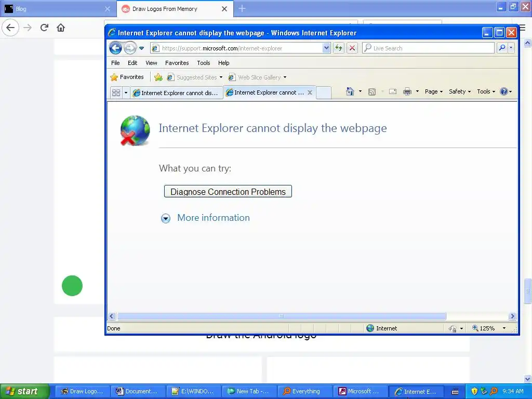Open the Safety dropdown menu
Viewport: 532px width, 399px height.
[x=460, y=91]
